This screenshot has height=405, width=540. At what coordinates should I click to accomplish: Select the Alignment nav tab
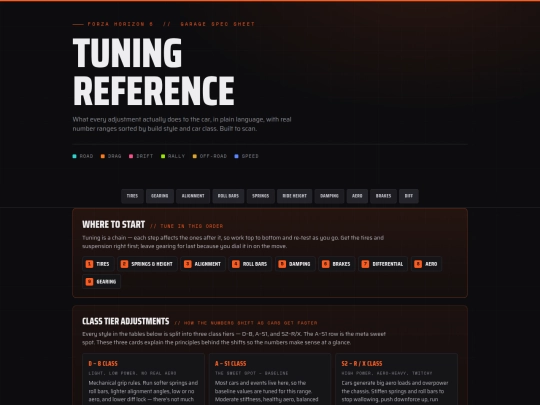[x=193, y=196]
